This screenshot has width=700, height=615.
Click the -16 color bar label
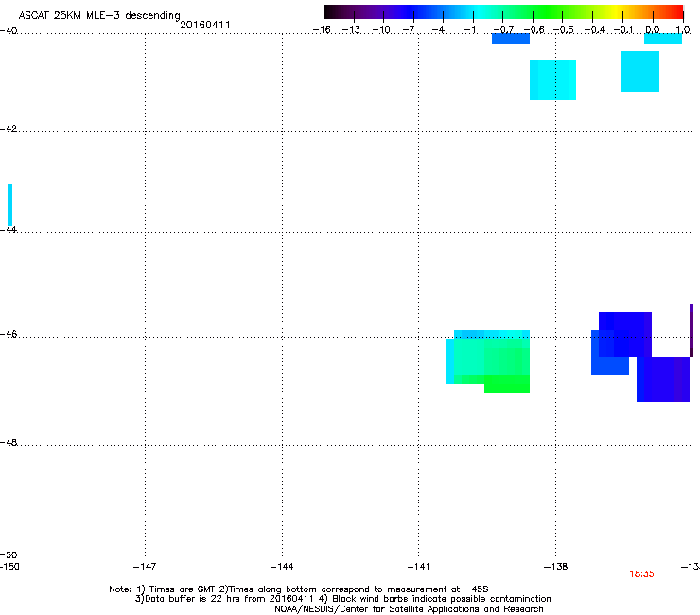(322, 30)
